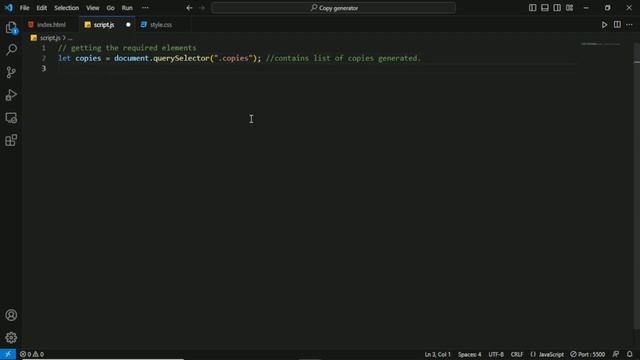Open the Source Control view icon
Image resolution: width=640 pixels, height=360 pixels.
pyautogui.click(x=11, y=72)
